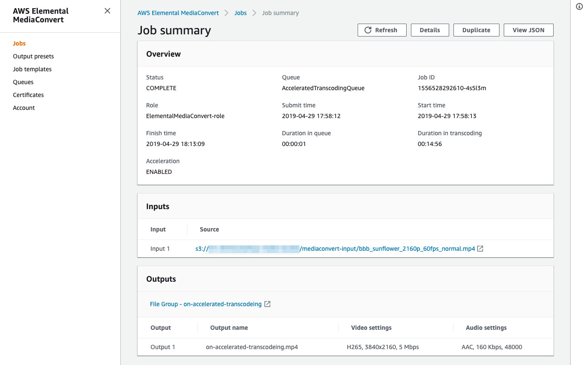This screenshot has height=365, width=588.
Task: Click the Input column header
Action: (x=158, y=229)
